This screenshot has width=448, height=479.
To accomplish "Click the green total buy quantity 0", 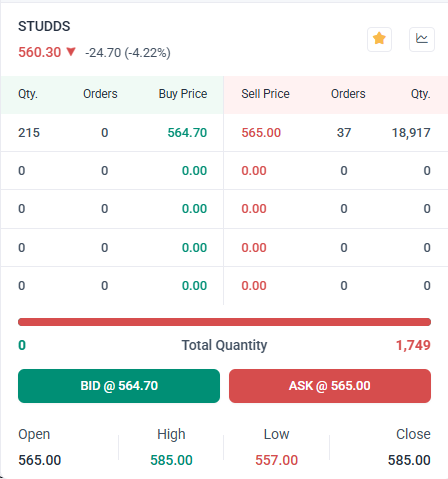I will click(x=22, y=345).
